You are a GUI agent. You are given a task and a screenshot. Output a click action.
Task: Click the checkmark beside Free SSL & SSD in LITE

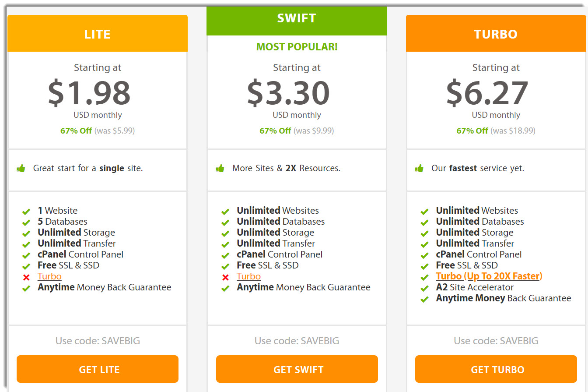[x=26, y=265]
